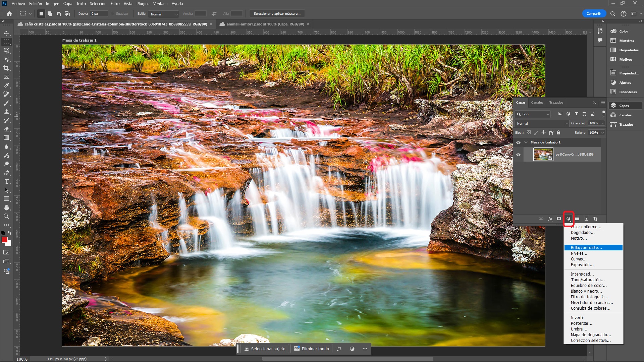Toggle lock all padlock icon
The image size is (644, 362).
(x=558, y=133)
